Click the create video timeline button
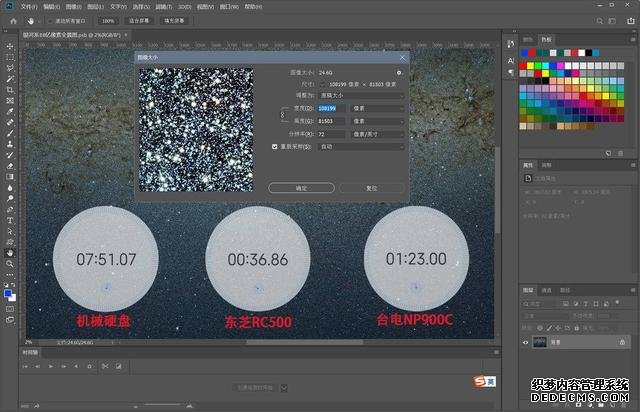This screenshot has height=412, width=640. point(255,388)
